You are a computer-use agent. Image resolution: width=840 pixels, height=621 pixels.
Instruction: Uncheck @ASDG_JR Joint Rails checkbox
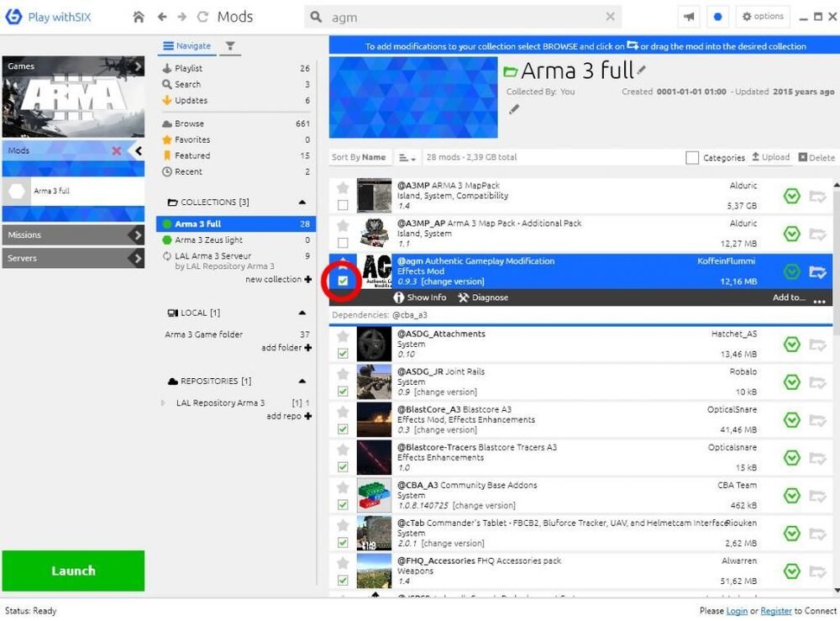[343, 391]
